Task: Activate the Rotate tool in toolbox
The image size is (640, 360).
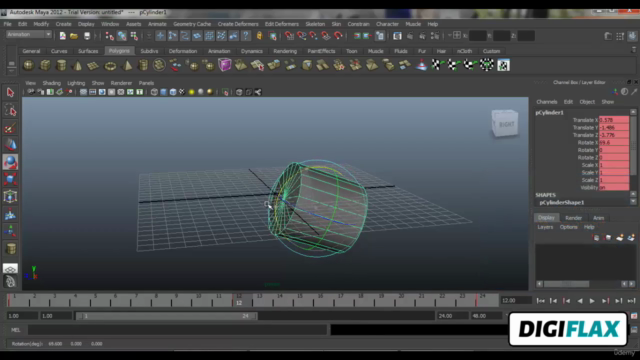Action: click(x=10, y=162)
